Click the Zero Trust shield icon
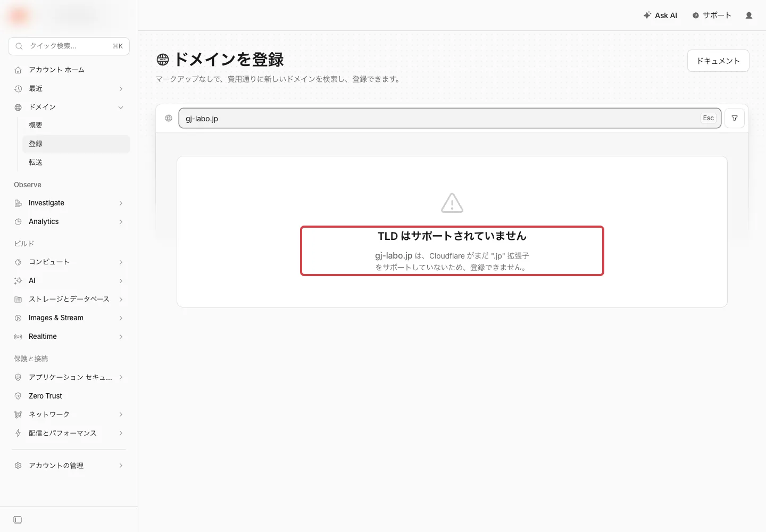 point(18,396)
